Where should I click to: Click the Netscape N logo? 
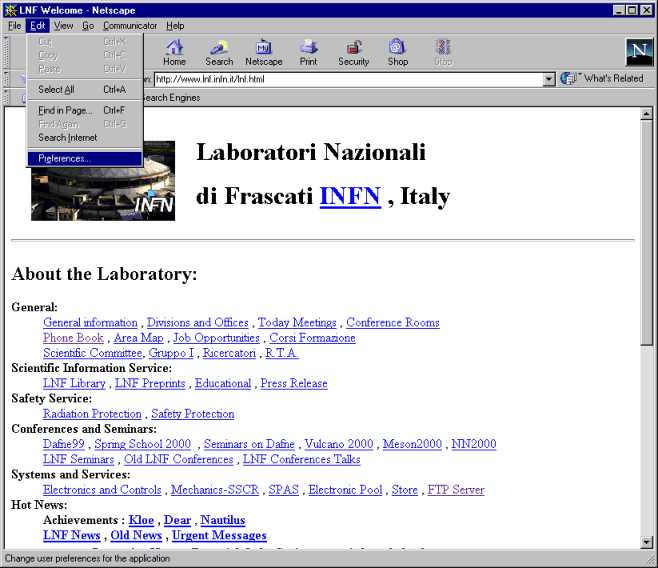click(x=640, y=52)
